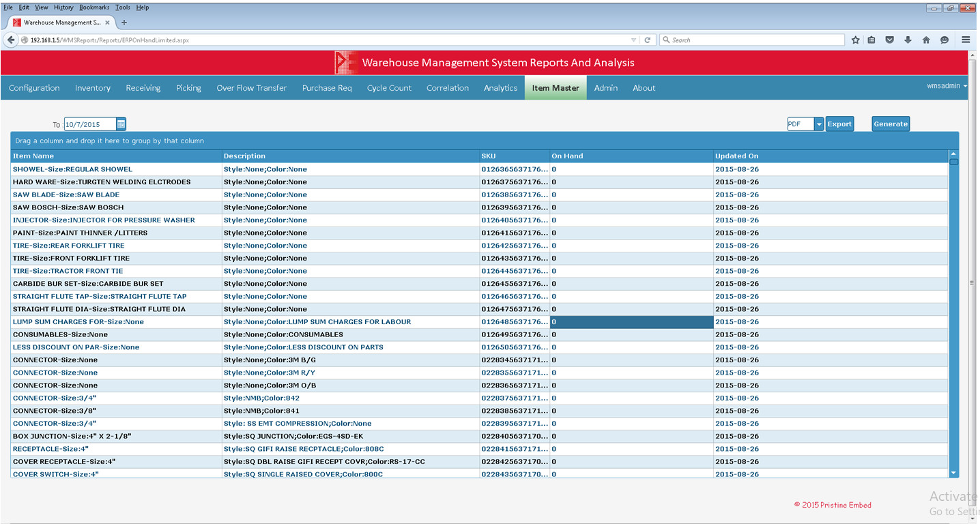Click the globe site identity icon
The width and height of the screenshot is (980, 524).
pos(25,40)
